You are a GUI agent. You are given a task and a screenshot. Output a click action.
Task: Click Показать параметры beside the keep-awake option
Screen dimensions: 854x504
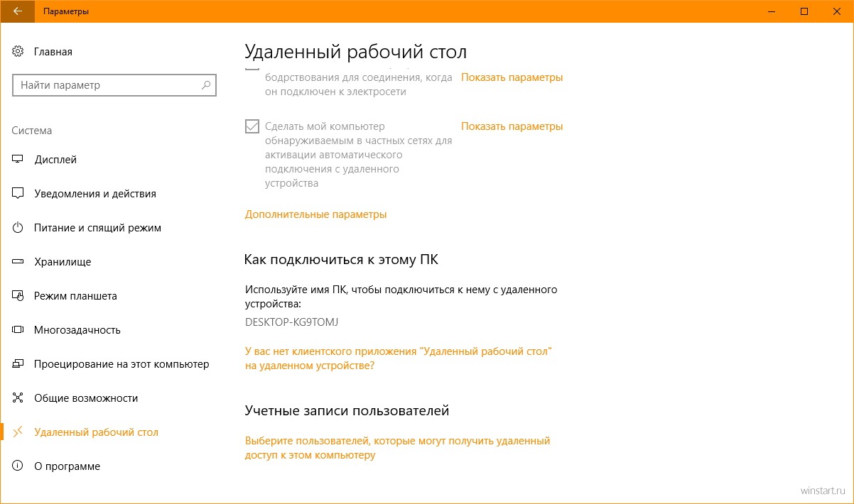(x=512, y=77)
